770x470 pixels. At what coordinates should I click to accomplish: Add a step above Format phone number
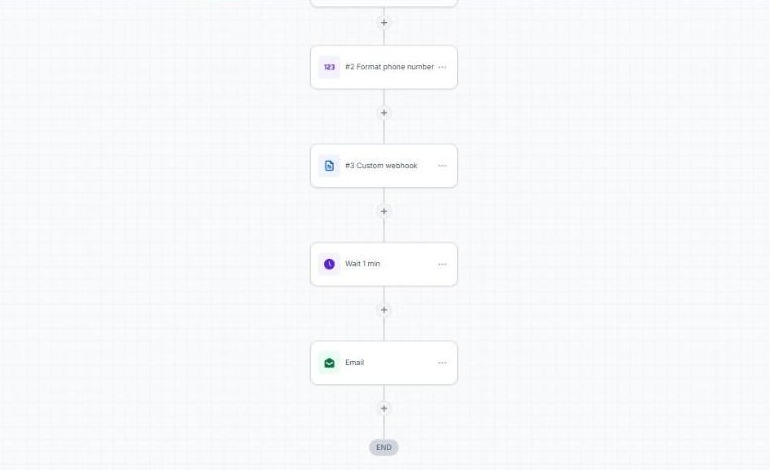[384, 23]
